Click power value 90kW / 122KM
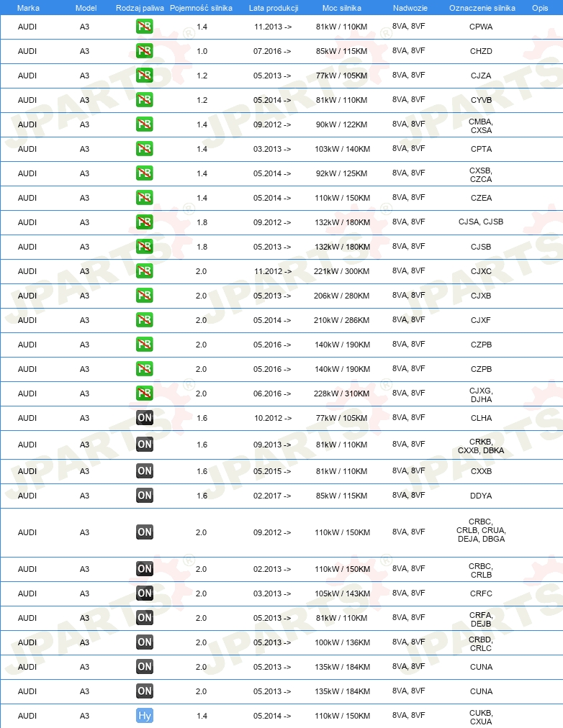 coord(341,124)
